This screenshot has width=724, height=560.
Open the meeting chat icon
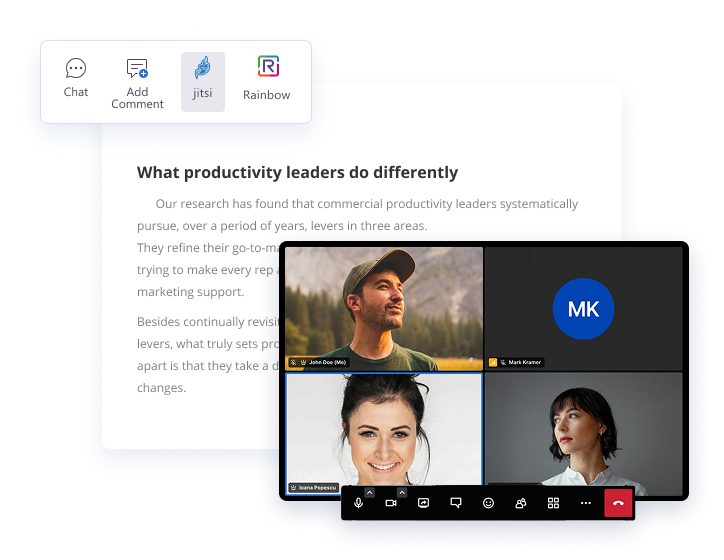[x=456, y=503]
